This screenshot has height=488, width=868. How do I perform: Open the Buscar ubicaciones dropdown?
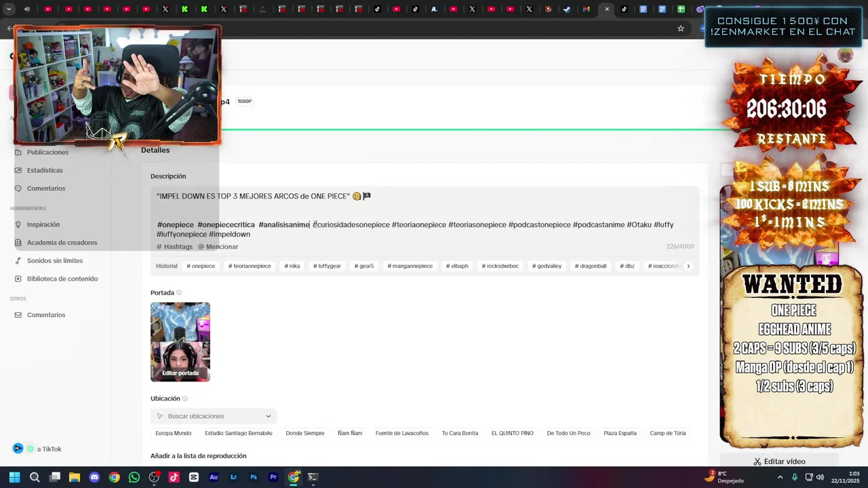point(214,416)
